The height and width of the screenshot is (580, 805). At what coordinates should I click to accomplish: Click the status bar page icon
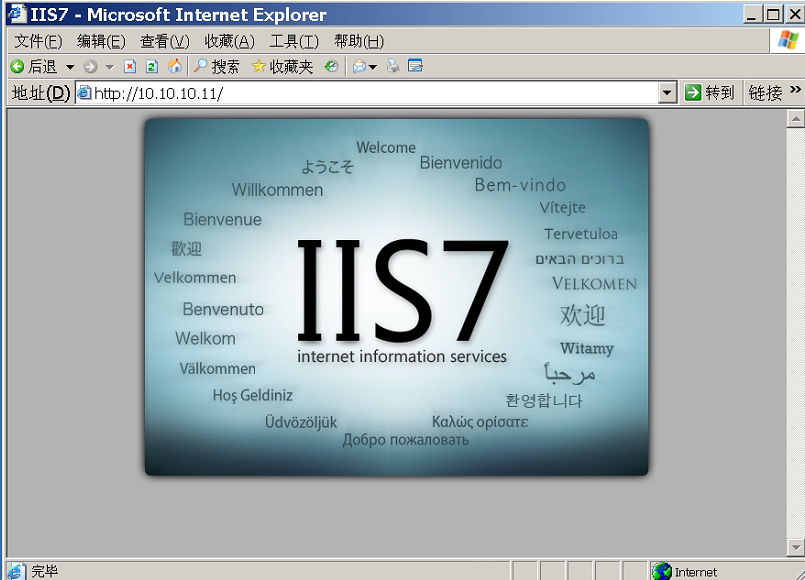16,571
